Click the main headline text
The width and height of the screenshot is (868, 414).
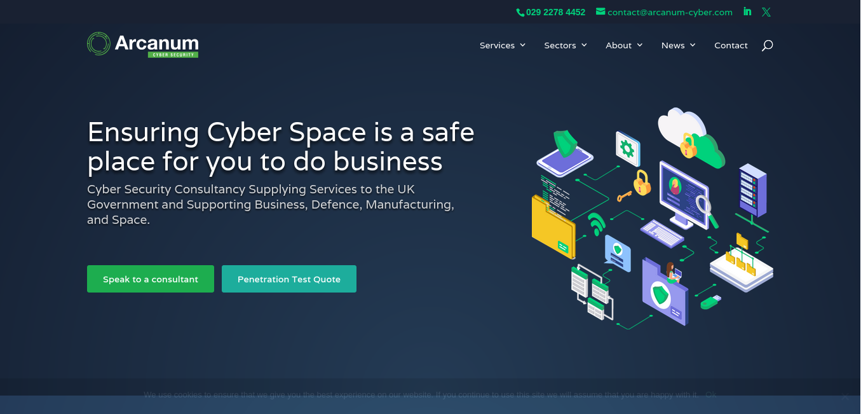(x=281, y=147)
